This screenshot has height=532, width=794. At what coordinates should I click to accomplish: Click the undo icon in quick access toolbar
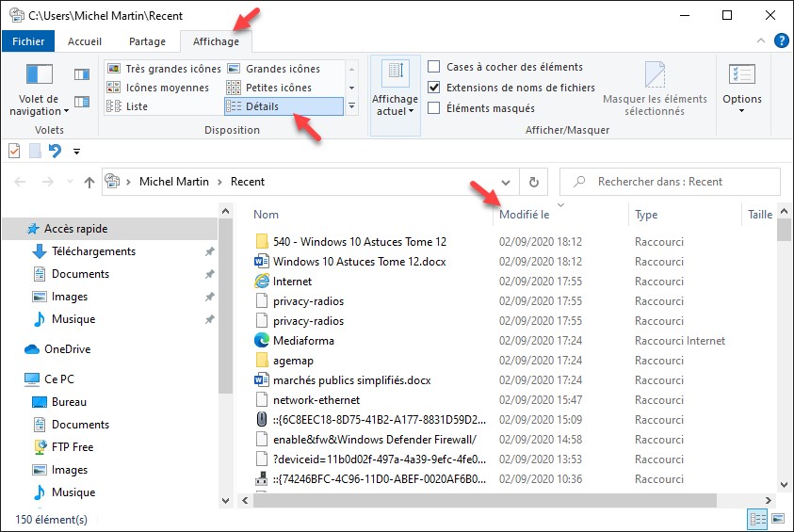pos(56,151)
